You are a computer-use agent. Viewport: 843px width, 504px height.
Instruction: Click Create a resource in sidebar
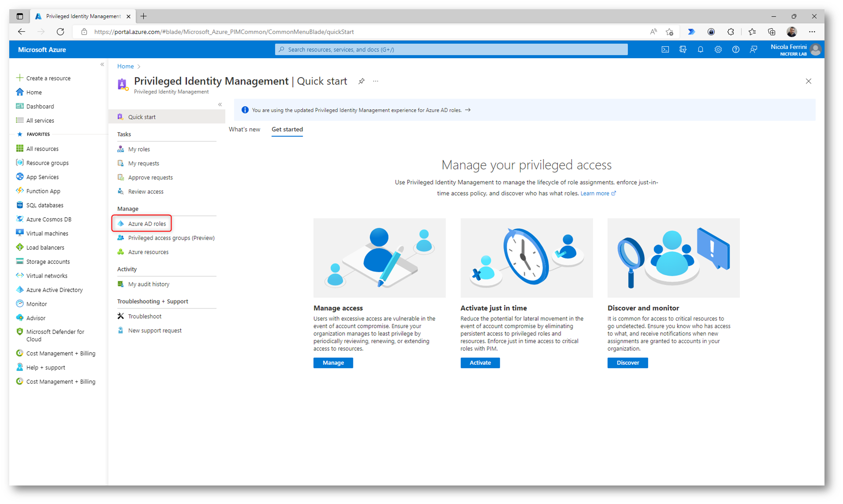tap(48, 78)
